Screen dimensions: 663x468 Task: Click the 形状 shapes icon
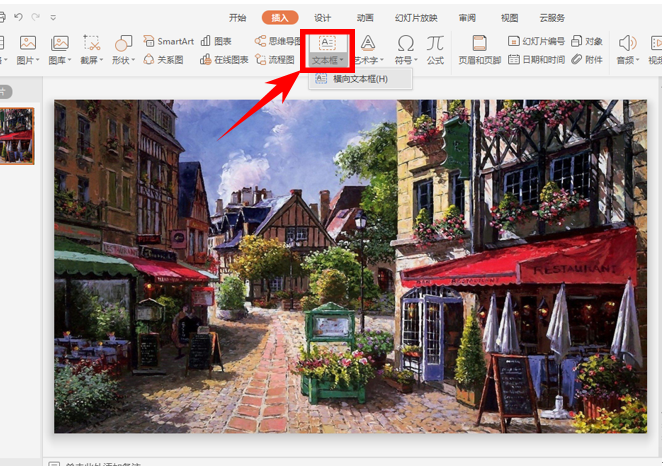[x=123, y=43]
